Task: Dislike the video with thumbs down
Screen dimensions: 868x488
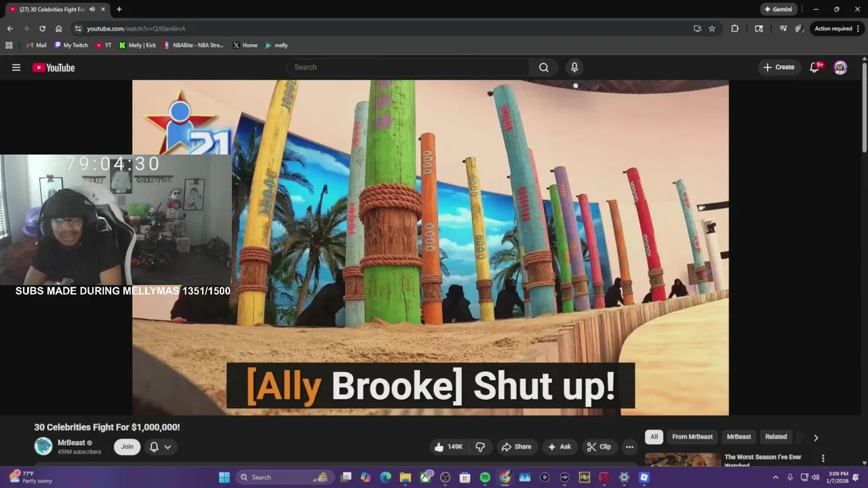Action: click(x=480, y=447)
